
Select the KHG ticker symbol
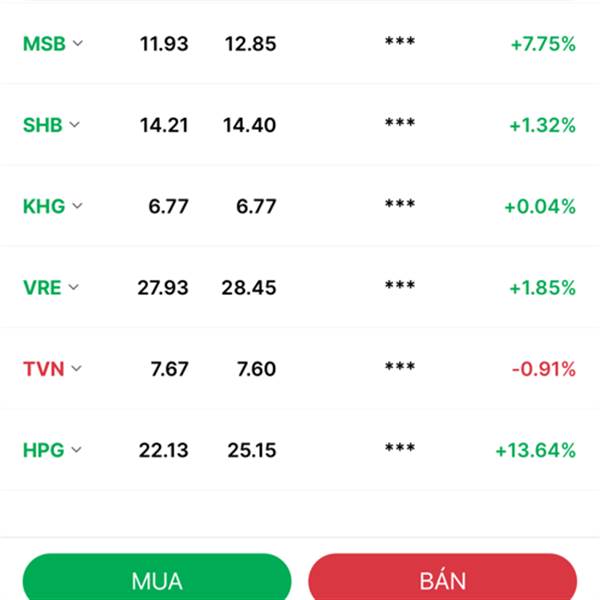[44, 206]
